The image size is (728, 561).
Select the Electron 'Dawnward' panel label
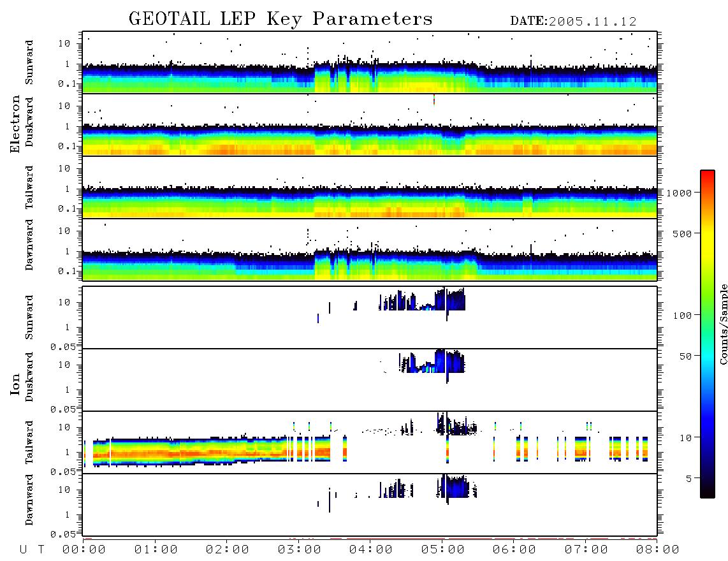pos(29,245)
